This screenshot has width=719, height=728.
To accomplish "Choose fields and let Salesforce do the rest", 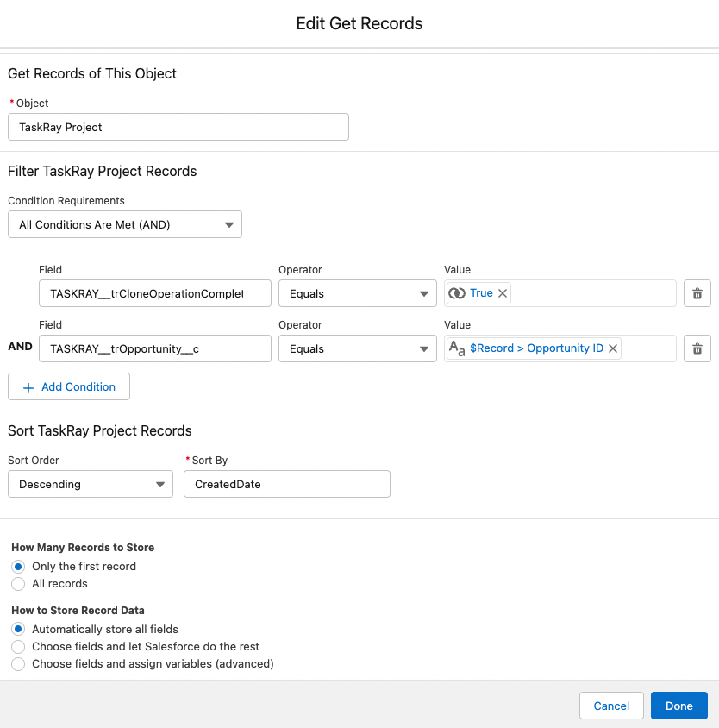I will pyautogui.click(x=18, y=646).
